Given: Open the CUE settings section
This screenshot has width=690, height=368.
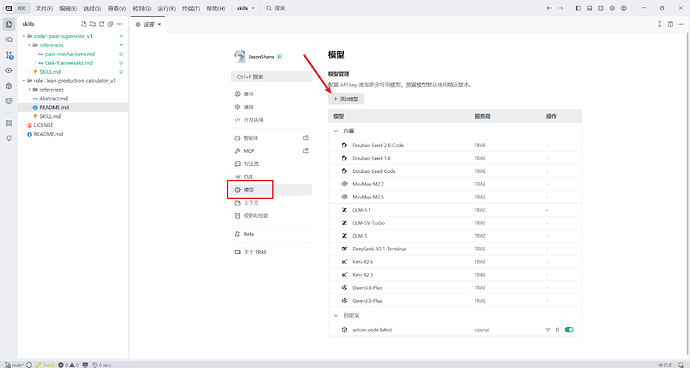Looking at the screenshot, I should click(271, 177).
